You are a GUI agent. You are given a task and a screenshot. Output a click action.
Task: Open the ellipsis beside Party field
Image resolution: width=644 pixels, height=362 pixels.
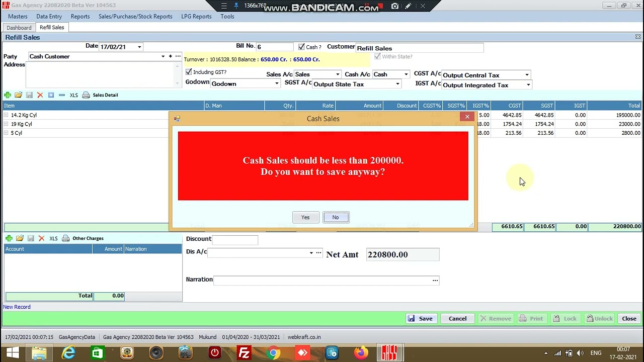[178, 56]
